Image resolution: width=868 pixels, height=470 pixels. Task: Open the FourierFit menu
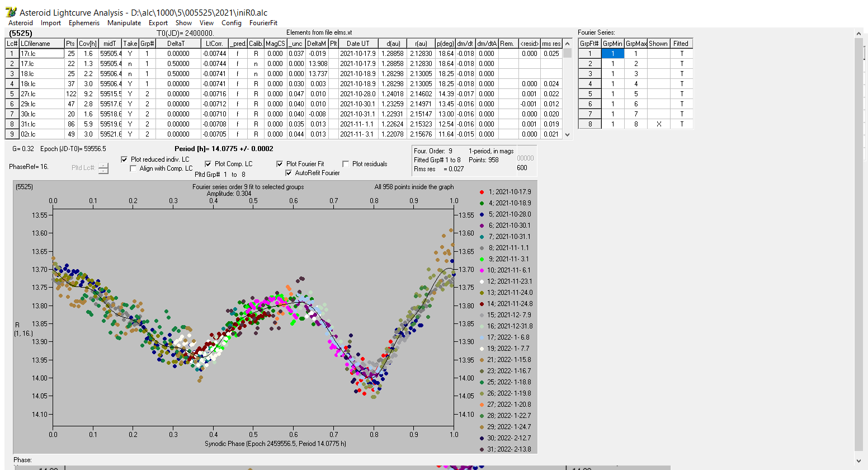coord(263,23)
